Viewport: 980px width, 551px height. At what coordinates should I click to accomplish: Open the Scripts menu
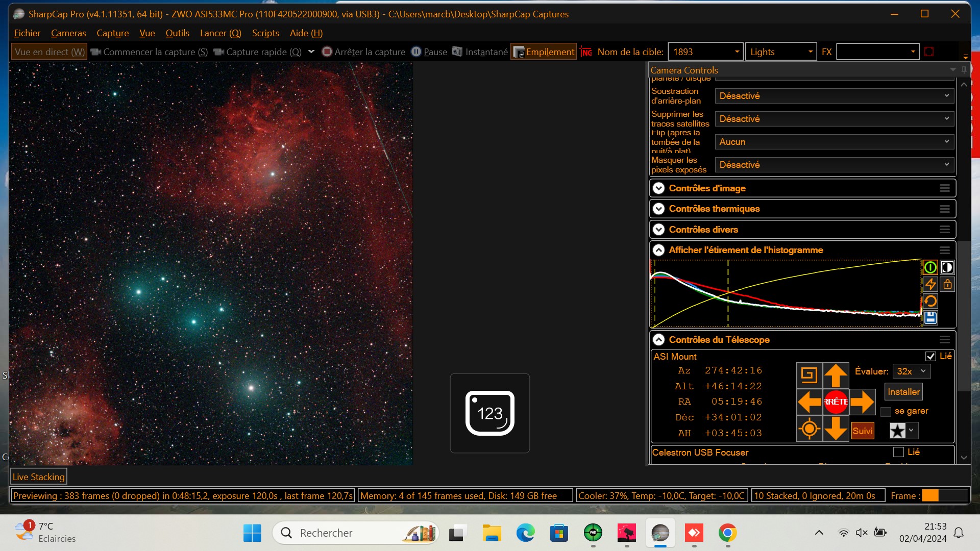coord(265,33)
